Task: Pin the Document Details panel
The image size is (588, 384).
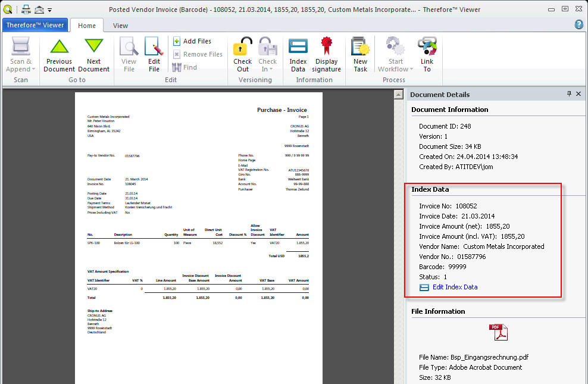Action: (568, 94)
